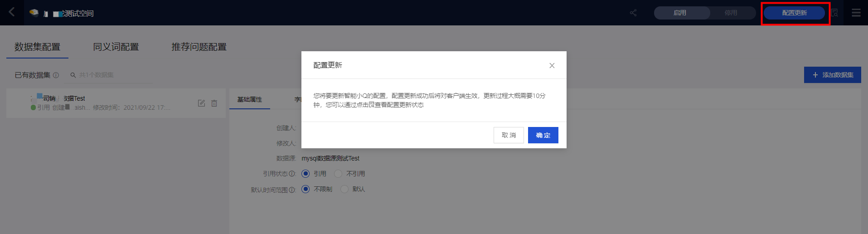Image resolution: width=868 pixels, height=234 pixels.
Task: Close the 配置更新 dialog with X
Action: (x=552, y=65)
